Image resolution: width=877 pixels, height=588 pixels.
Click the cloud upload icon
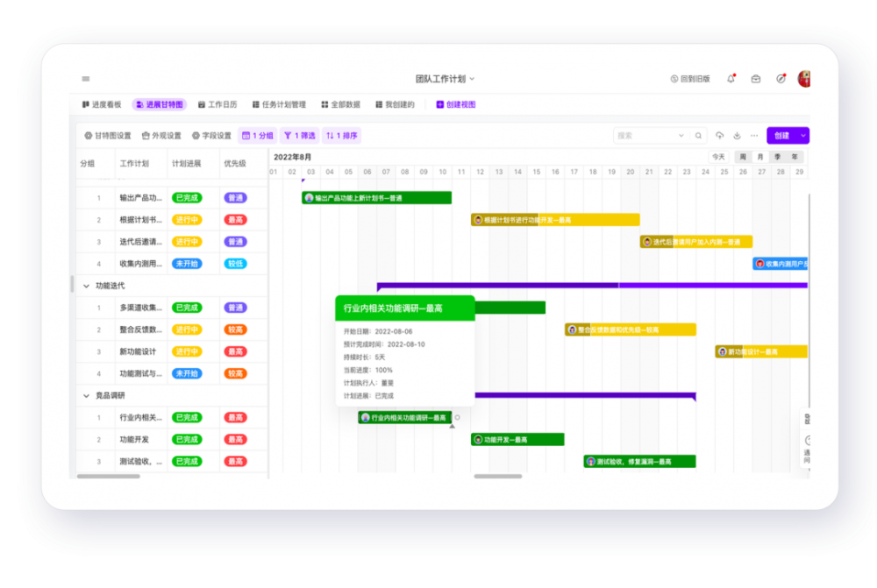click(720, 136)
